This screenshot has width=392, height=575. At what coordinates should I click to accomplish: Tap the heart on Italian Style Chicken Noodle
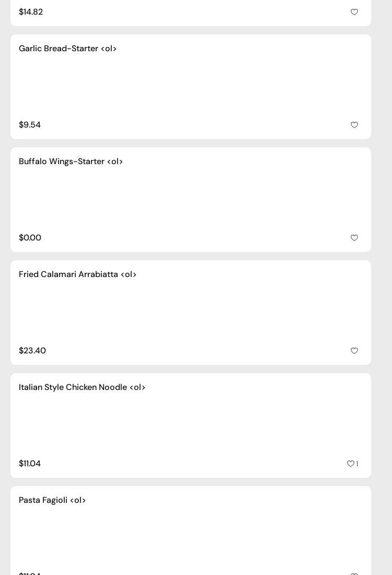pos(350,464)
